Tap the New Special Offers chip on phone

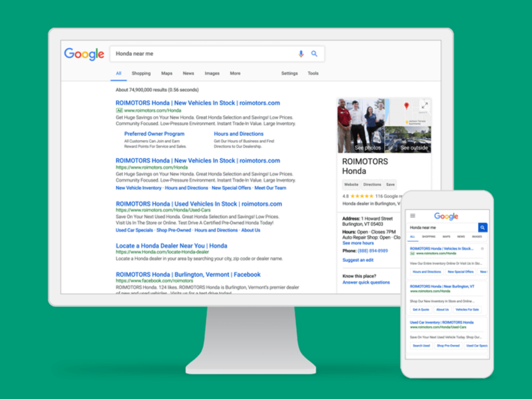tap(461, 272)
